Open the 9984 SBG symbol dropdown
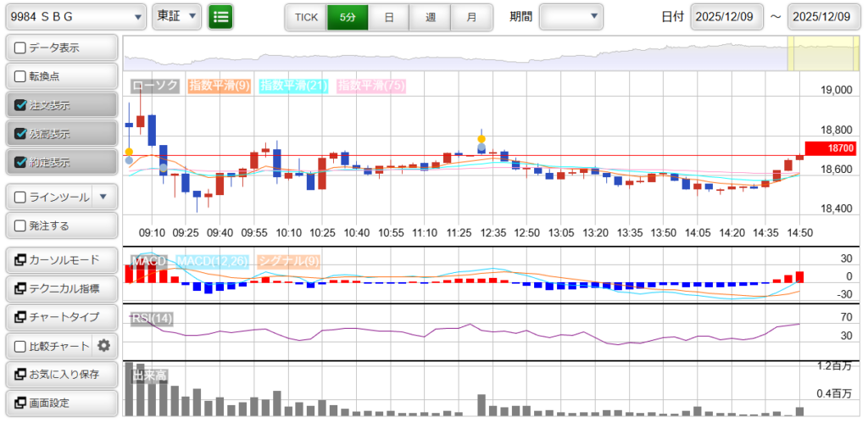The width and height of the screenshot is (868, 423). [75, 17]
